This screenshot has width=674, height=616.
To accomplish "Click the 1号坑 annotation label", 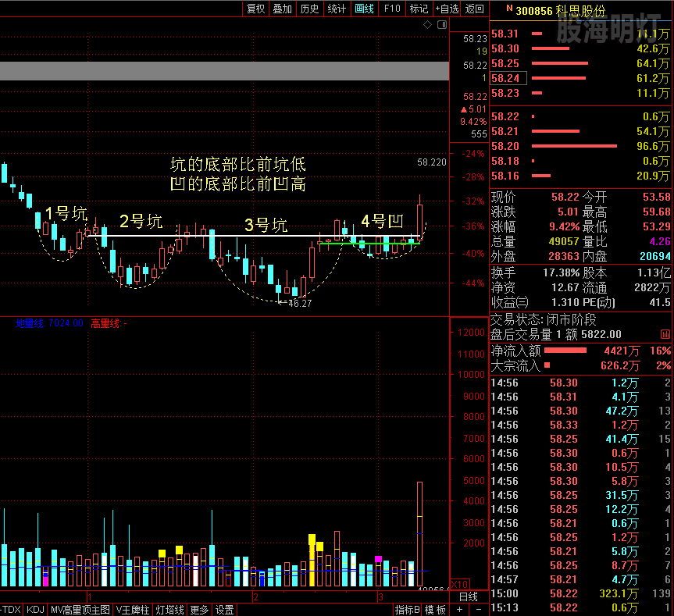I will [x=66, y=213].
